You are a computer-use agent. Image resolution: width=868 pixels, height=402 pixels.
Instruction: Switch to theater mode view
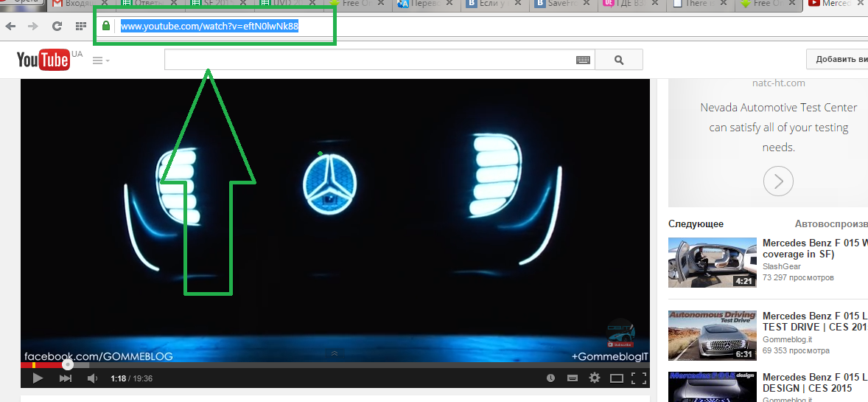coord(617,378)
